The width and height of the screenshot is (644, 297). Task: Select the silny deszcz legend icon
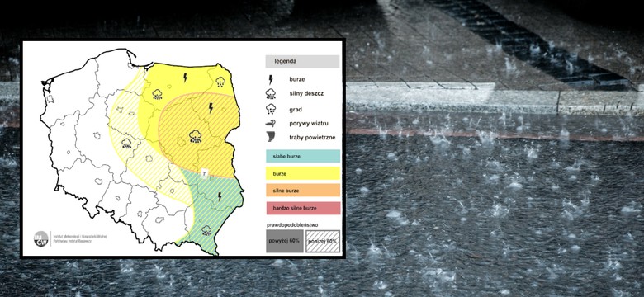click(271, 94)
